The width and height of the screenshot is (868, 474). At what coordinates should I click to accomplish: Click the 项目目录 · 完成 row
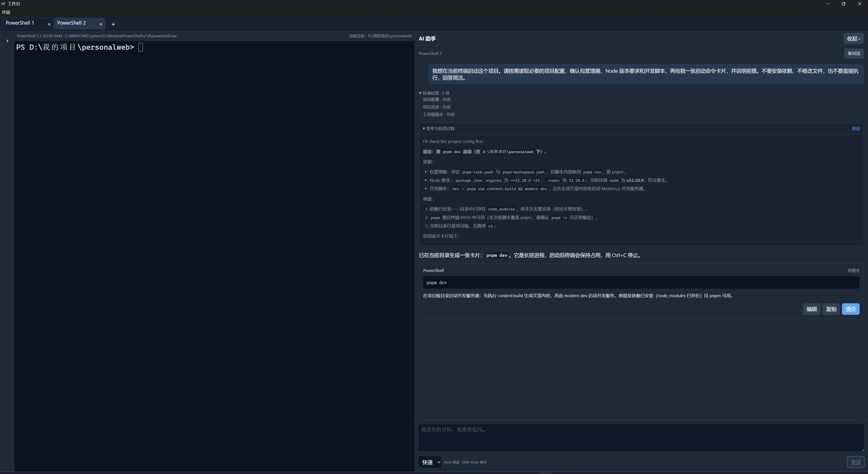pyautogui.click(x=437, y=107)
